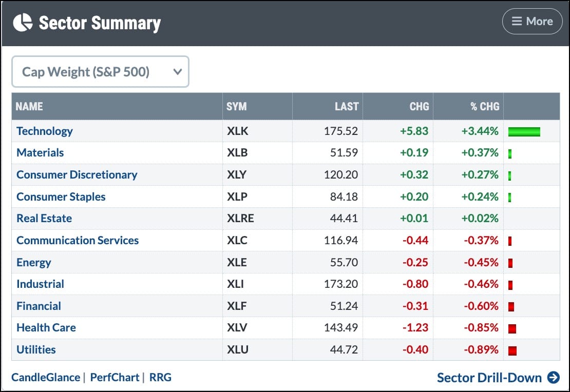Image resolution: width=570 pixels, height=392 pixels.
Task: Click the -1.23 change for Health Care
Action: (415, 328)
